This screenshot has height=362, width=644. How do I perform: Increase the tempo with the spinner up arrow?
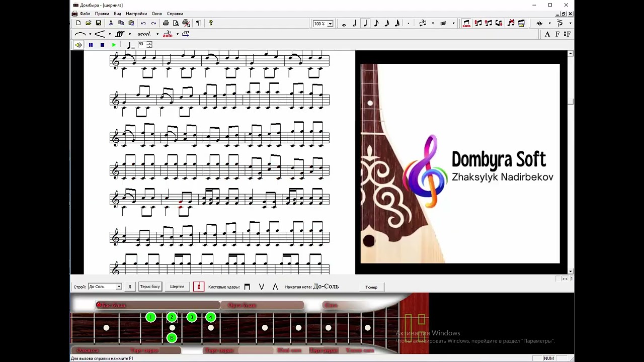tap(149, 43)
